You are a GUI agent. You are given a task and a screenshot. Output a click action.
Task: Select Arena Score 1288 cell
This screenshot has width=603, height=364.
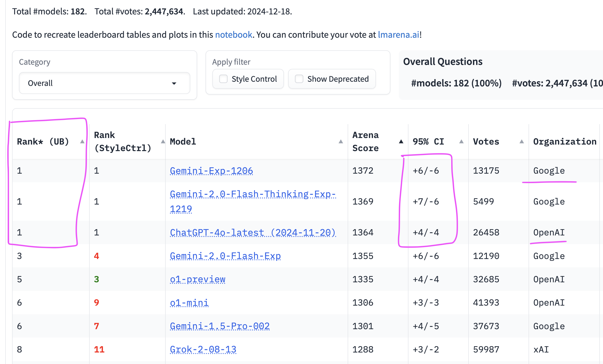click(363, 349)
